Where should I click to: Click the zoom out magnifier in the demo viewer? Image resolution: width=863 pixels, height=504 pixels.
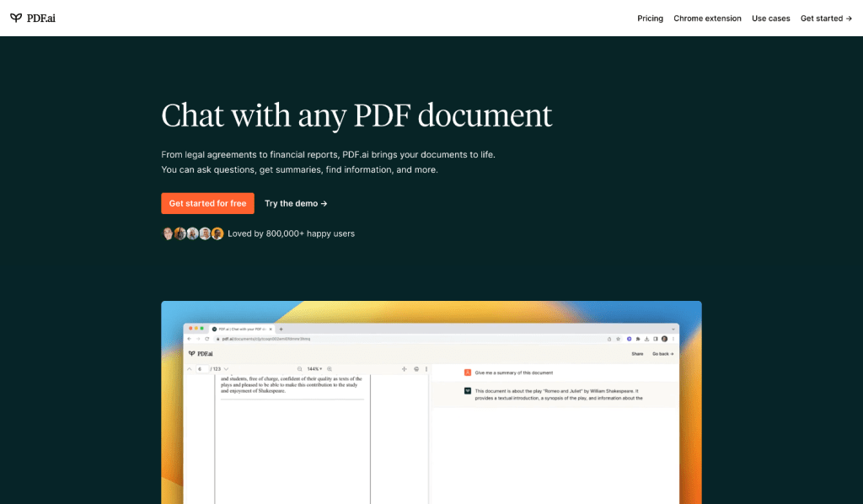point(299,369)
